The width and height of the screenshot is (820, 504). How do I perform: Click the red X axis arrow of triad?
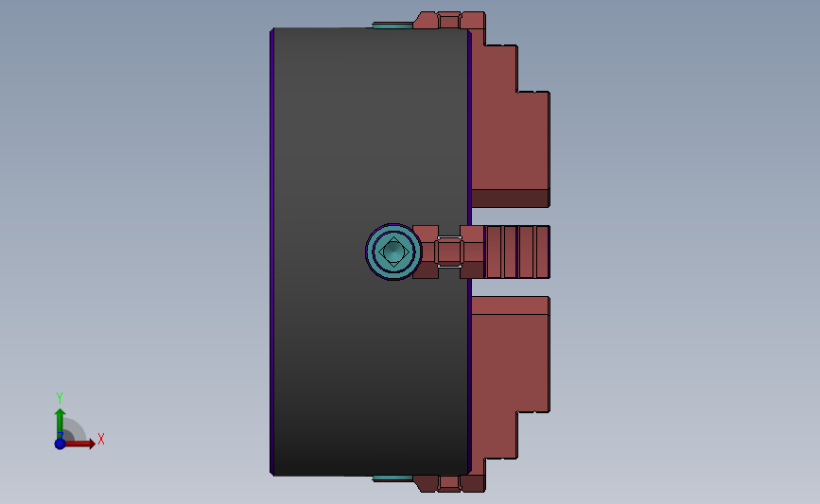[81, 443]
